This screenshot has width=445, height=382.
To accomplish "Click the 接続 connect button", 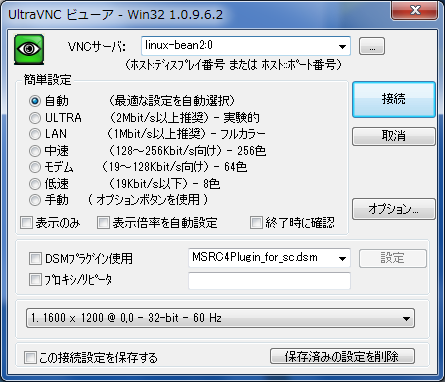I will tap(394, 99).
